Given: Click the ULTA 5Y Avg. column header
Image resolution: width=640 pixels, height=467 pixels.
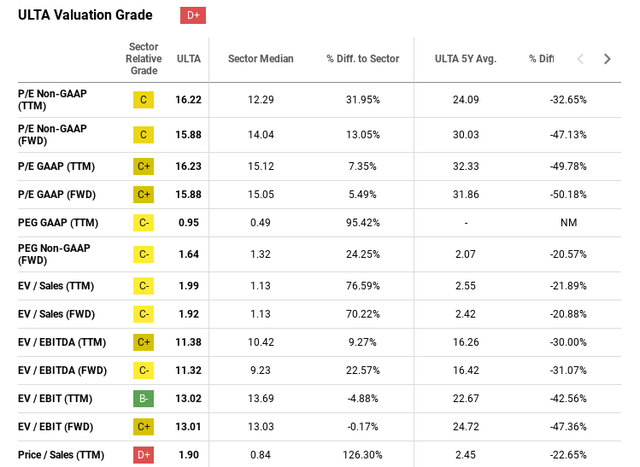Looking at the screenshot, I should (x=465, y=59).
